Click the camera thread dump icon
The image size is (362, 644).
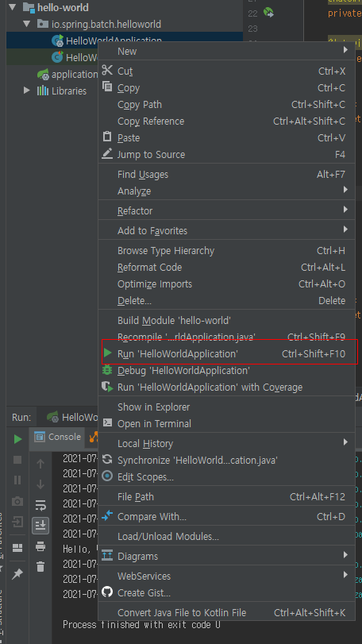click(17, 501)
